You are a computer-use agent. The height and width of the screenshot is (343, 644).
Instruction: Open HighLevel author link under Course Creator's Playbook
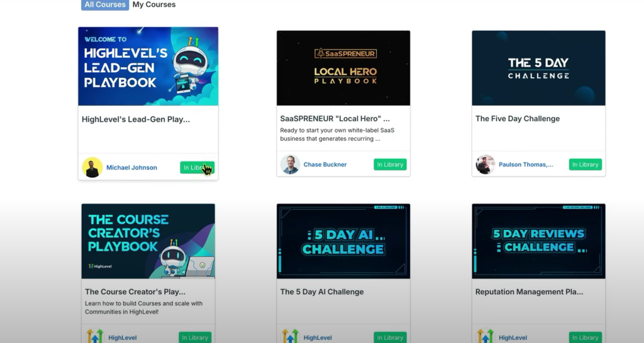tap(123, 338)
